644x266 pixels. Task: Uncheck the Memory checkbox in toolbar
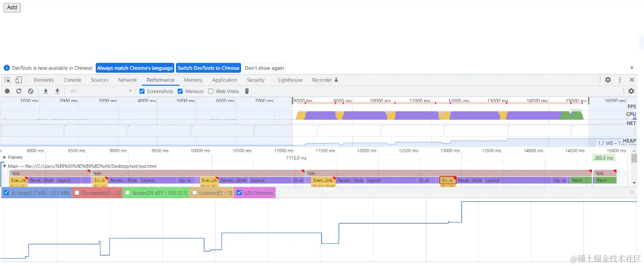180,91
